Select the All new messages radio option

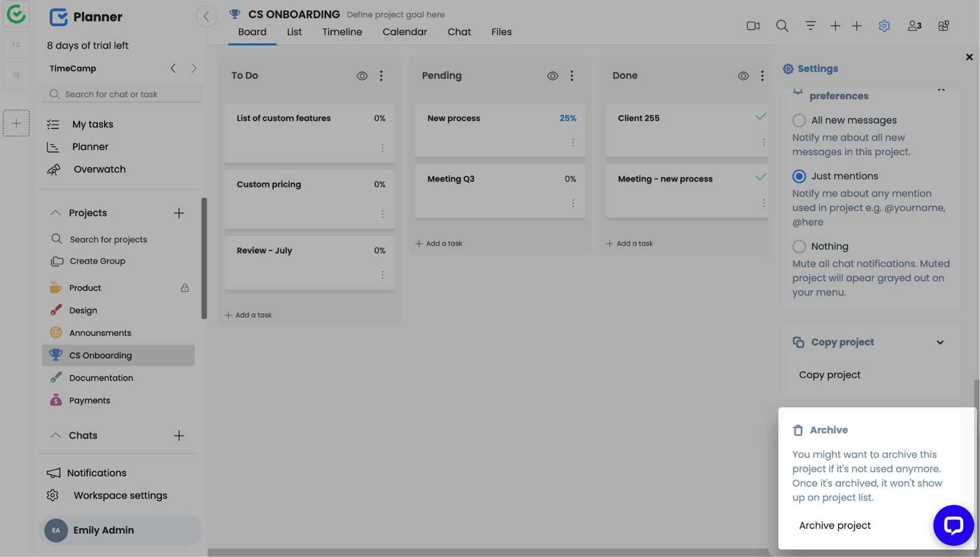coord(799,120)
